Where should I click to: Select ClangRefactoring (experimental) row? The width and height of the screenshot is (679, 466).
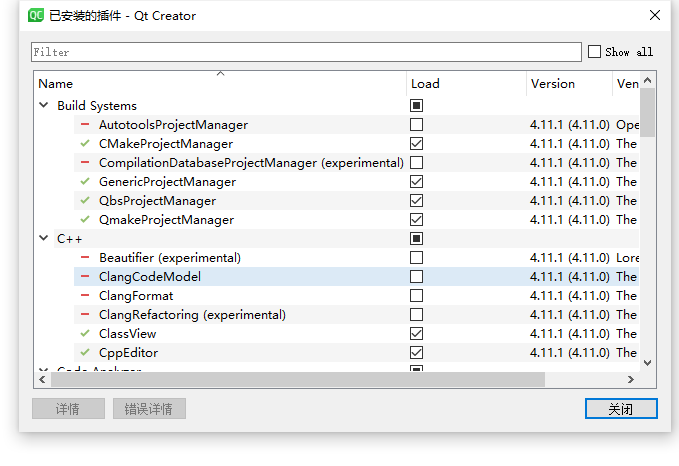click(356, 314)
